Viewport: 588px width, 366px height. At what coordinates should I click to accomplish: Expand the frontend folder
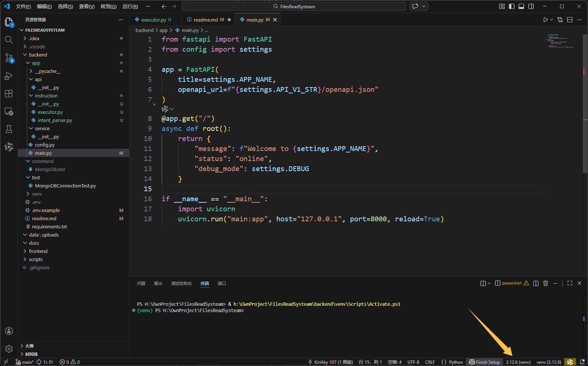click(38, 251)
